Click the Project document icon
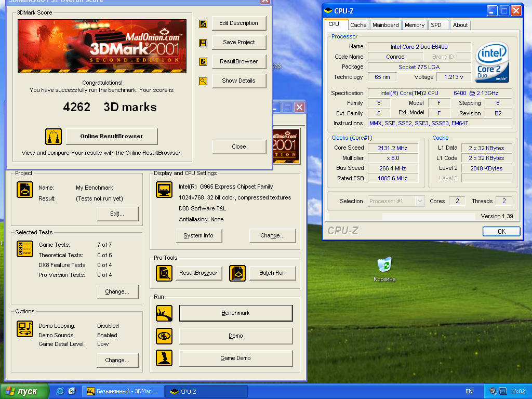 (x=25, y=190)
